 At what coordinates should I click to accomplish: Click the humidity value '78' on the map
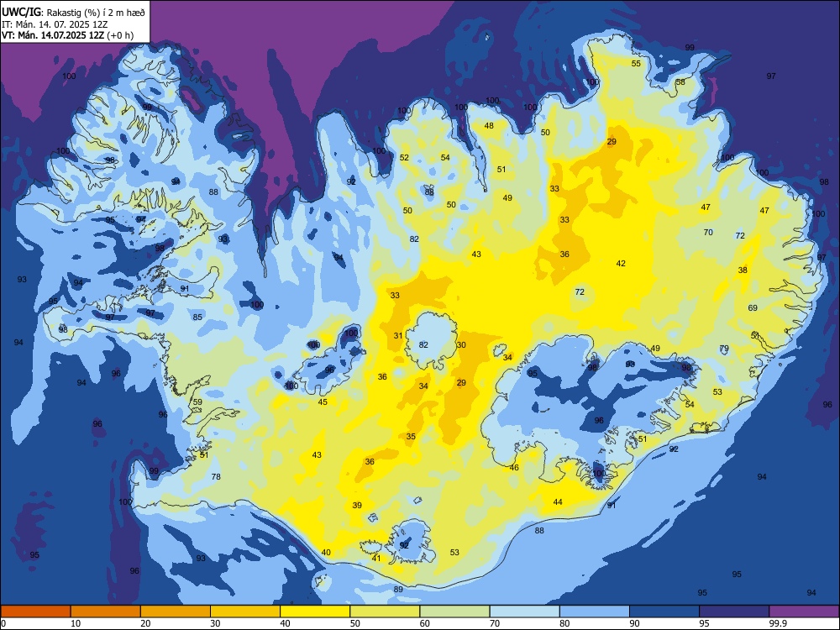tap(216, 476)
